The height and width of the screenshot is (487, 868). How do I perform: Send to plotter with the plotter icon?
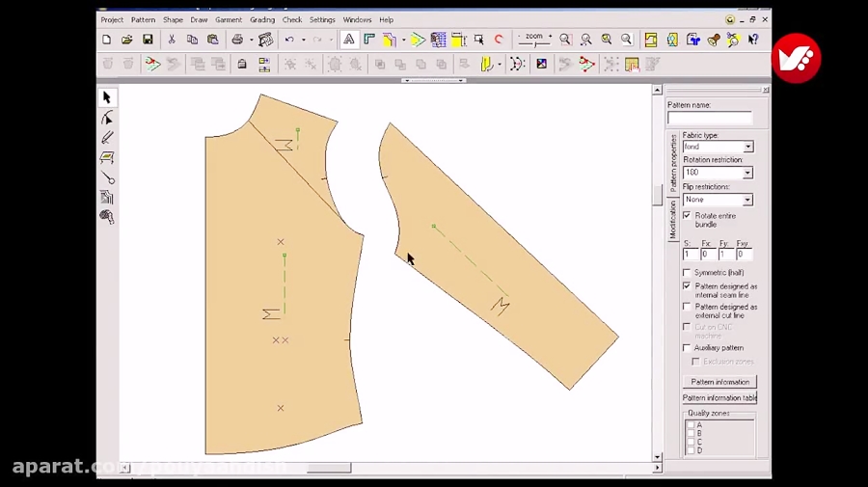click(266, 40)
